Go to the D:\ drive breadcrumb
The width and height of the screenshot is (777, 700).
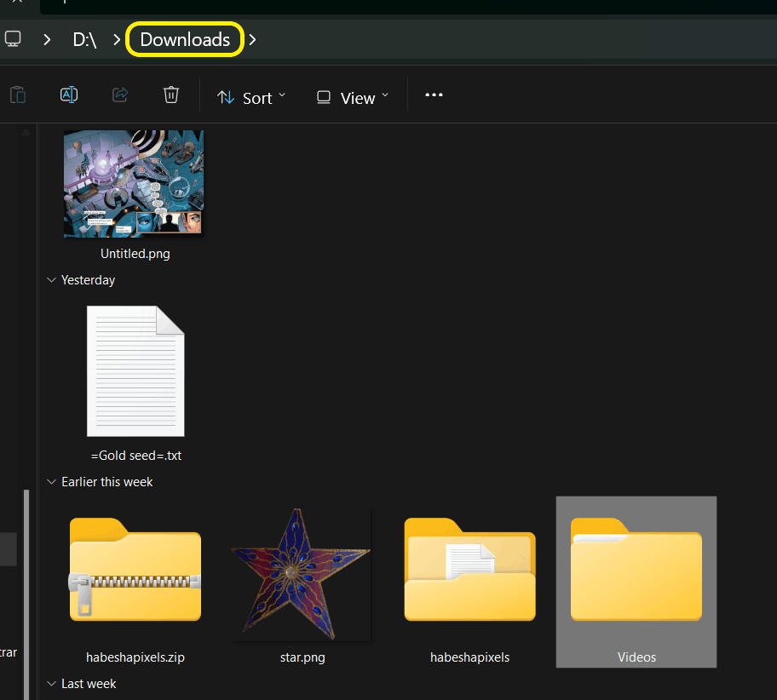tap(84, 40)
